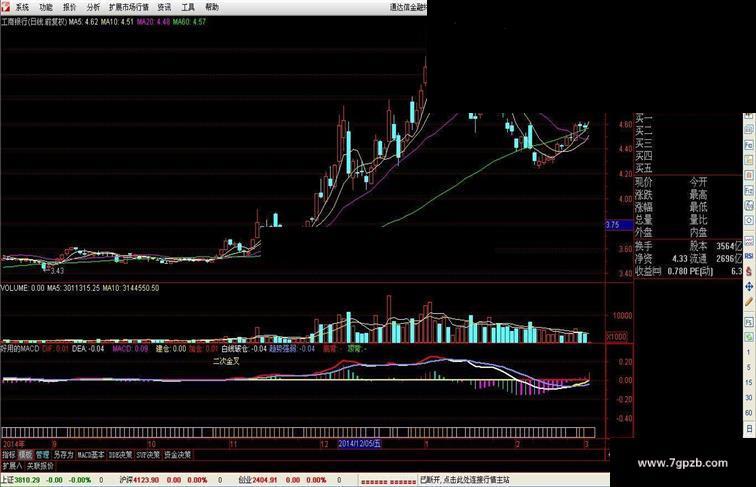The image size is (756, 487).
Task: Open the 扩展∧ tab
Action: click(x=13, y=466)
